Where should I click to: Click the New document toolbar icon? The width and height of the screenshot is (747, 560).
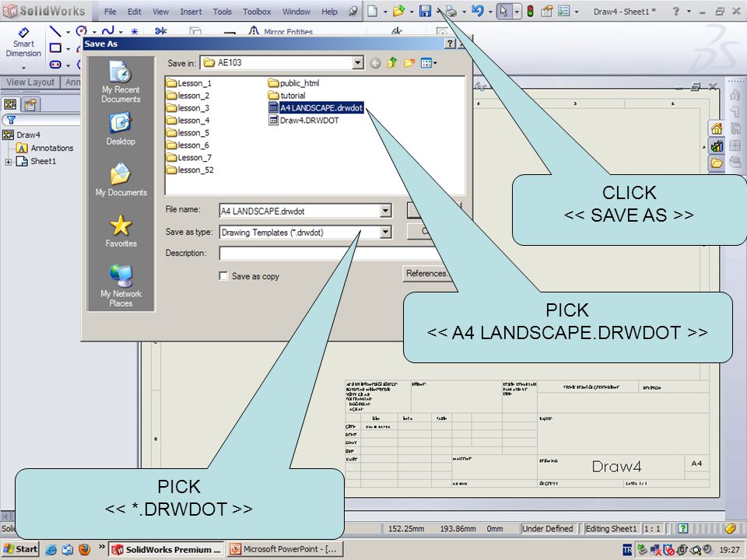[x=373, y=11]
